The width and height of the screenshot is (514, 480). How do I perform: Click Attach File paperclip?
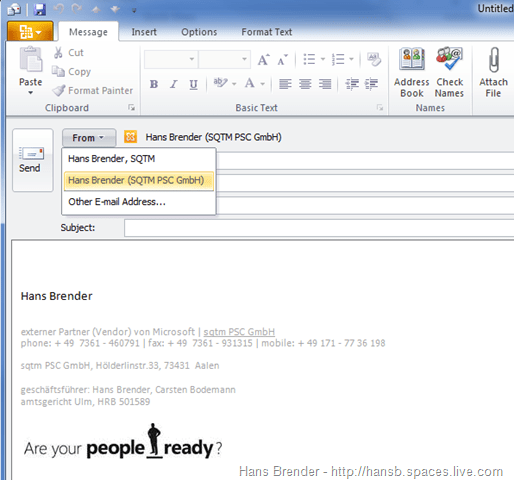pos(493,73)
